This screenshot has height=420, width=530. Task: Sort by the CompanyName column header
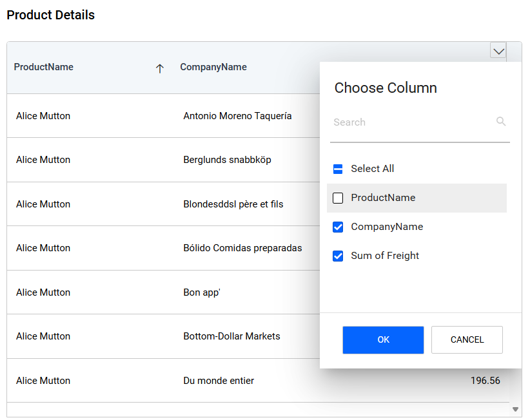pyautogui.click(x=213, y=67)
